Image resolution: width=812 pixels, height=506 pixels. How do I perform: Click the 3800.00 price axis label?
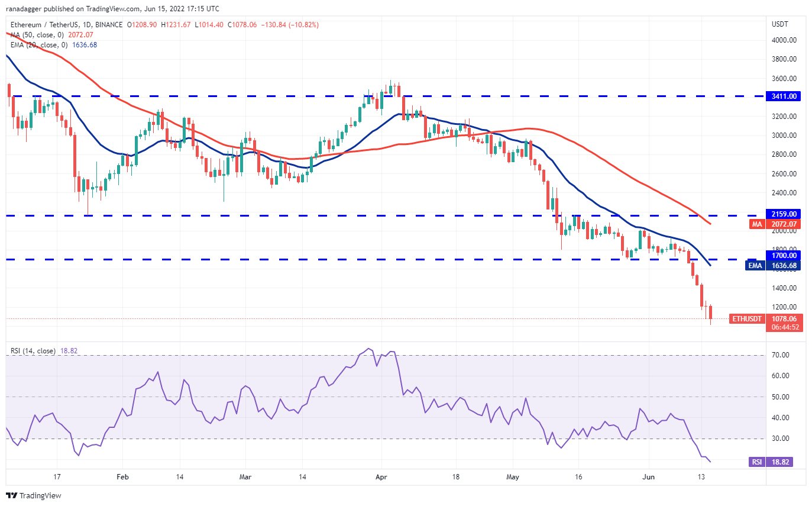point(784,59)
